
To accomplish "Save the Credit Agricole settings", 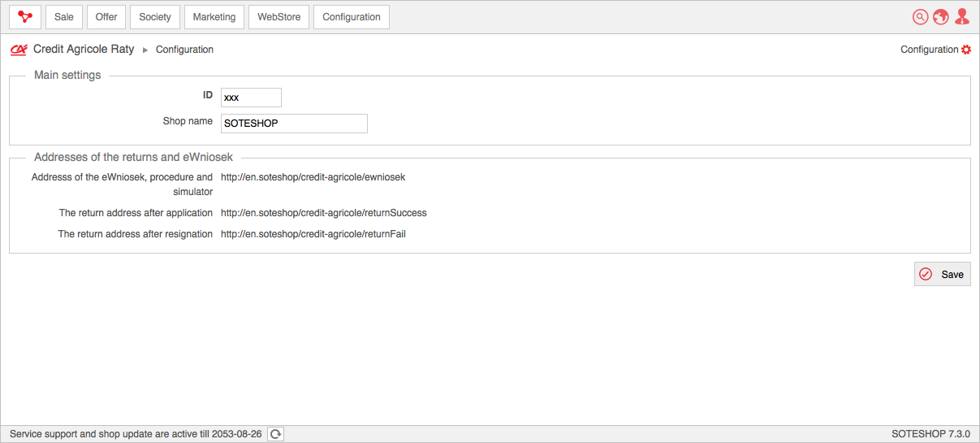I will pos(943,274).
